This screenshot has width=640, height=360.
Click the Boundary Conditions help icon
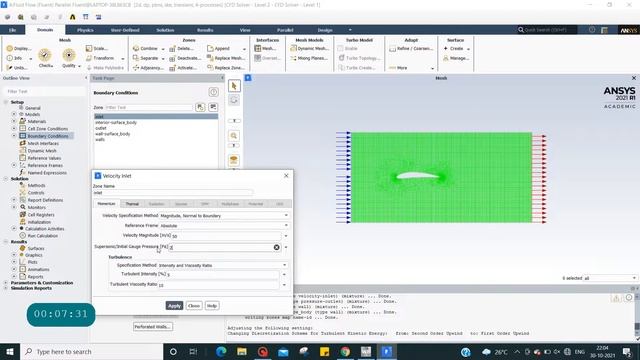click(x=213, y=92)
